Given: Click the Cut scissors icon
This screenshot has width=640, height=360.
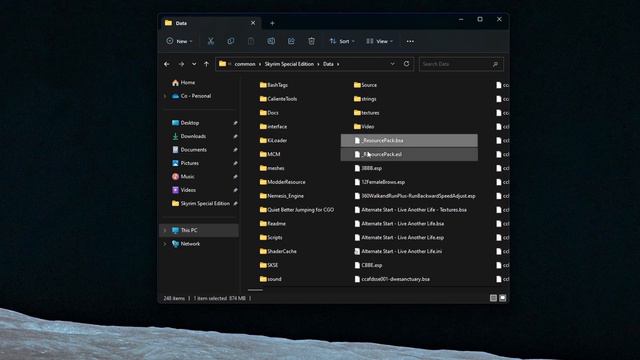Looking at the screenshot, I should pos(211,41).
